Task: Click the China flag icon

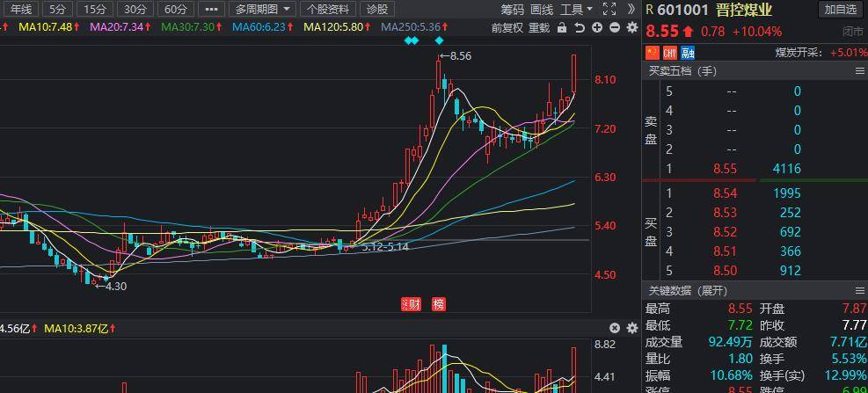Action: tap(653, 52)
